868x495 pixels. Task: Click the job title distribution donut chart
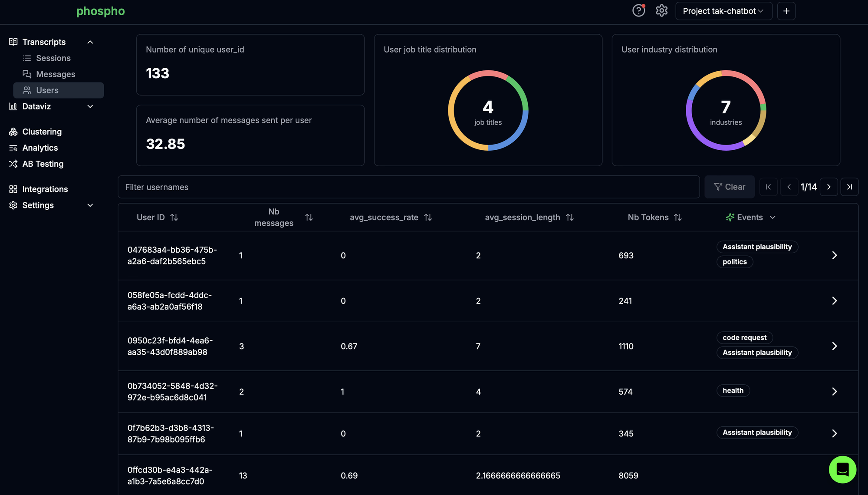[488, 110]
